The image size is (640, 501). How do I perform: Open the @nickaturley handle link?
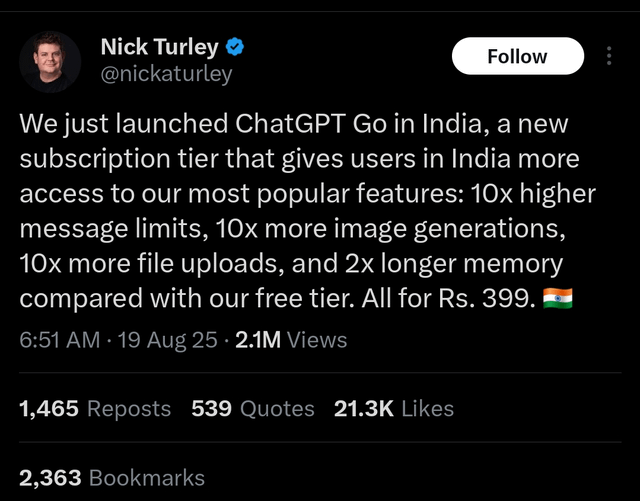(166, 74)
